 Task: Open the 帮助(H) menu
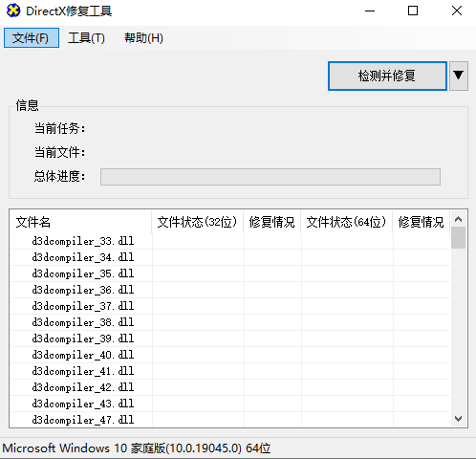pyautogui.click(x=143, y=38)
